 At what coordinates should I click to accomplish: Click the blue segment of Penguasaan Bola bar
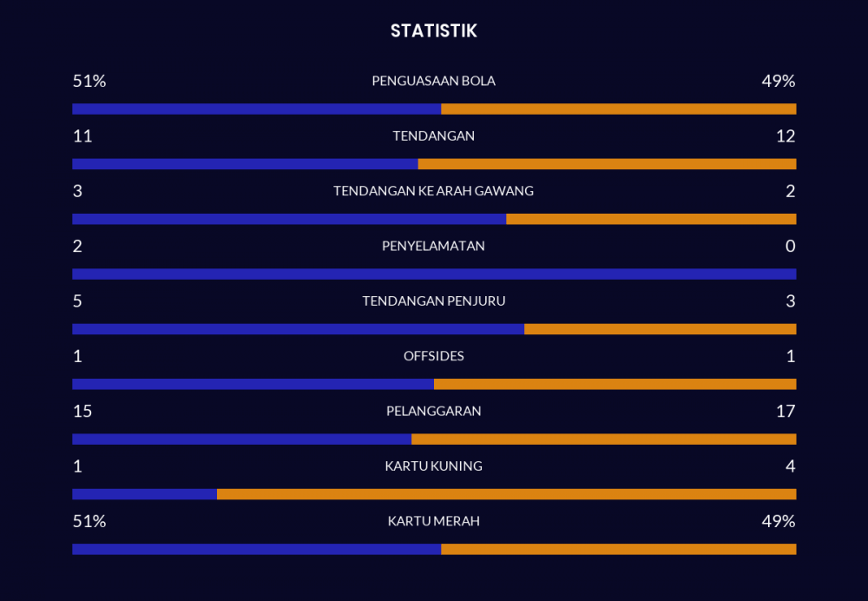point(256,109)
